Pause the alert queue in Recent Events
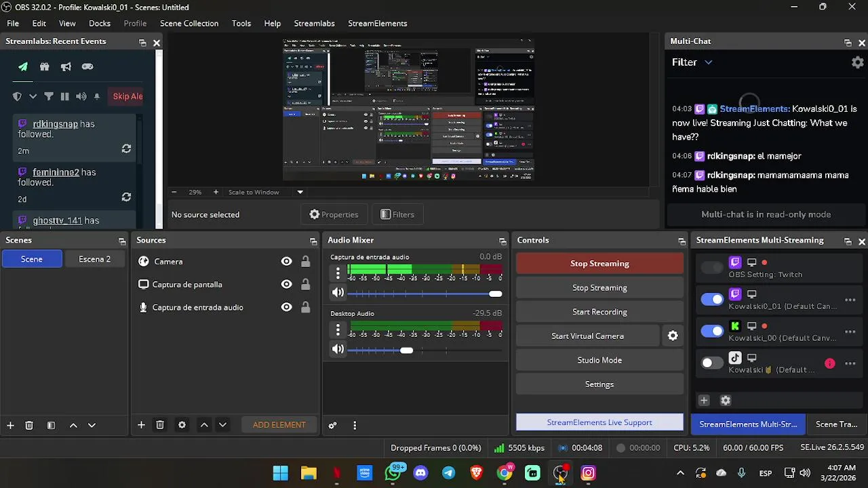Image resolution: width=868 pixels, height=488 pixels. (x=64, y=96)
